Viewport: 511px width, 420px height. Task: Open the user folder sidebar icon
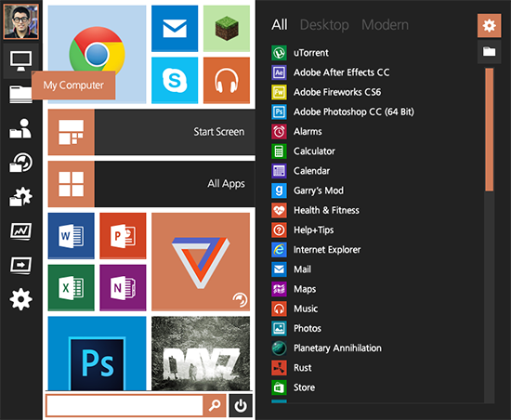[x=20, y=128]
